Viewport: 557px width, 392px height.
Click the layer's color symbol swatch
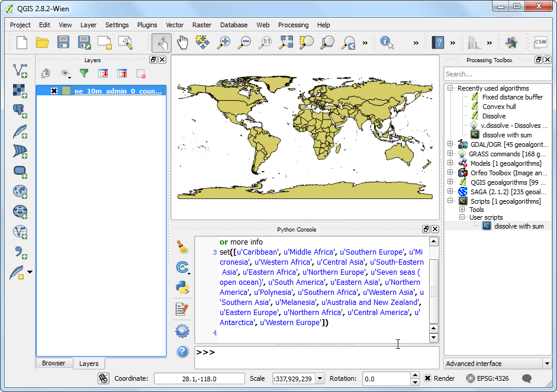point(66,91)
